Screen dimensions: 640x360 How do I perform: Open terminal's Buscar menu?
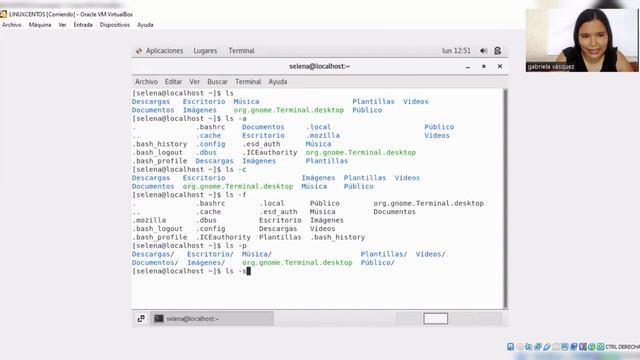click(217, 82)
